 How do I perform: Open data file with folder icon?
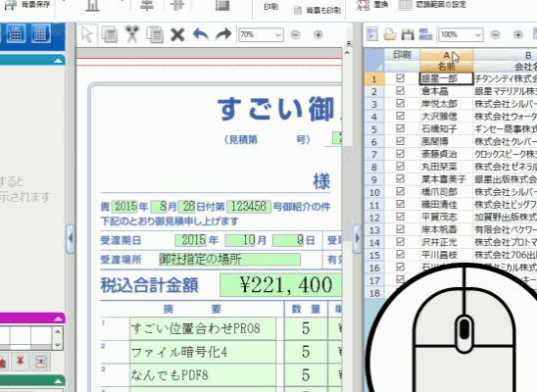[x=390, y=34]
